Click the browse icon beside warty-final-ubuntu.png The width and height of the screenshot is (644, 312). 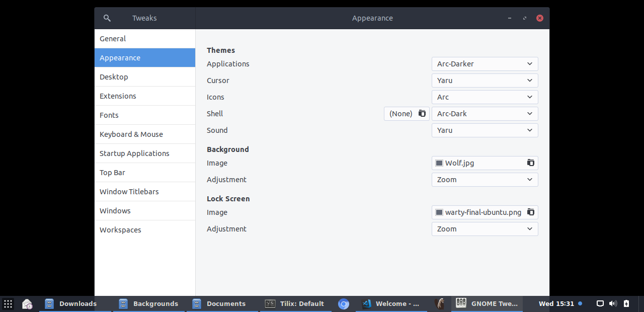click(x=530, y=212)
